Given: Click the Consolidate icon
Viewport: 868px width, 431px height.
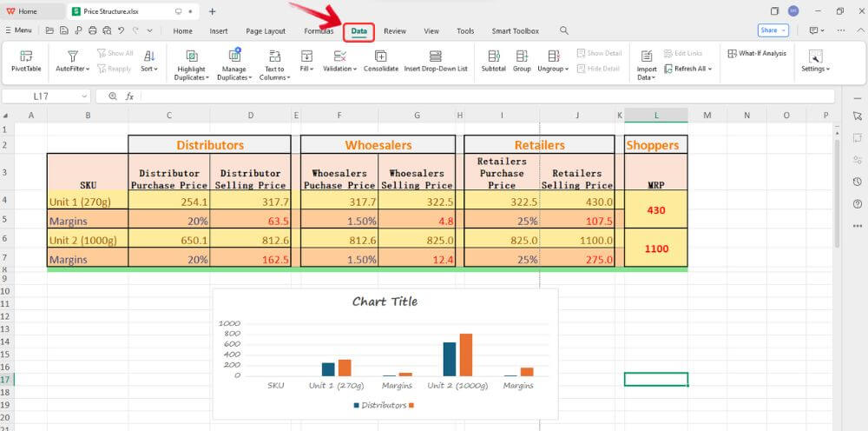Looking at the screenshot, I should coord(381,56).
